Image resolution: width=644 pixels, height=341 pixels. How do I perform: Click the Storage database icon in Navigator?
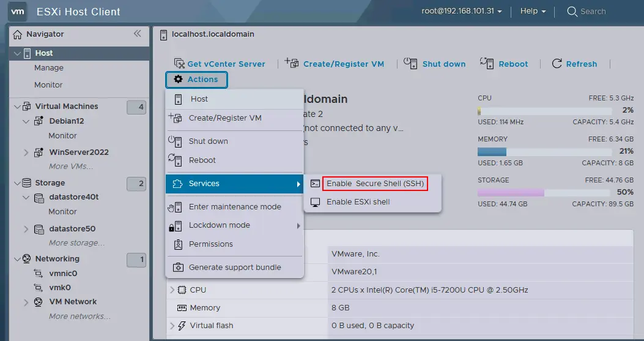(26, 182)
